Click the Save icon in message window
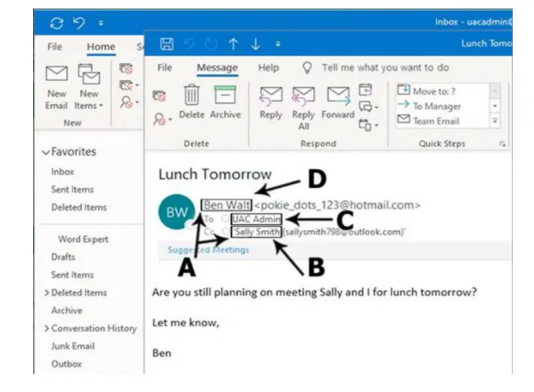The image size is (534, 392). (167, 44)
